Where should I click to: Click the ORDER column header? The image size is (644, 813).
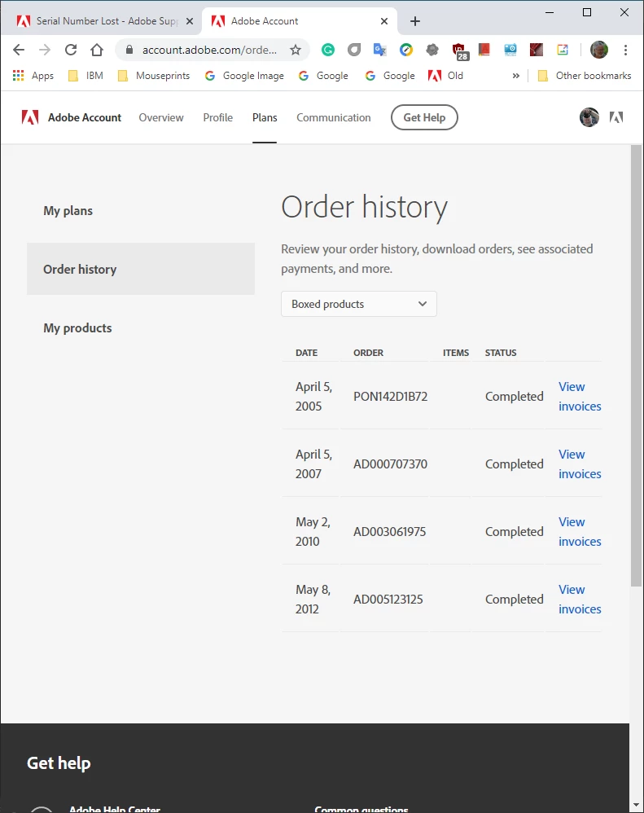[368, 353]
